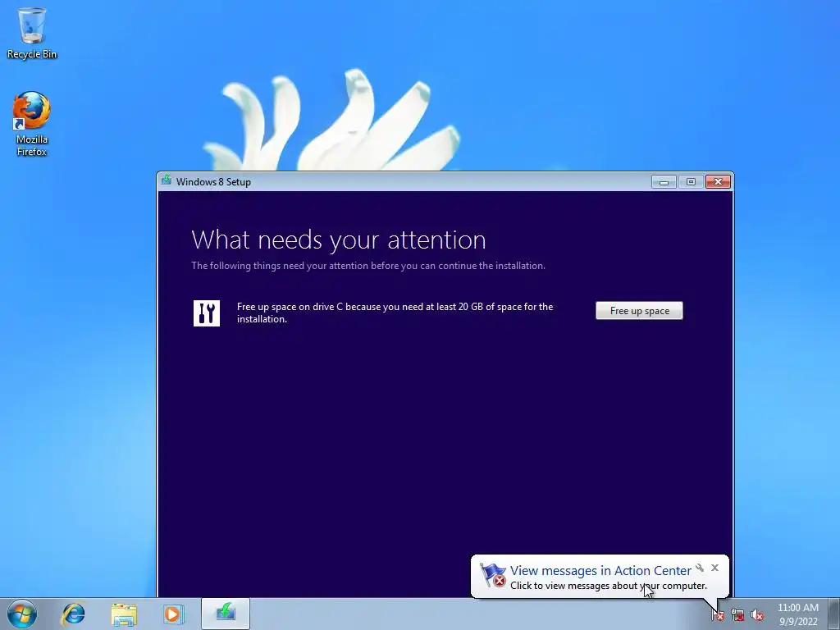
Task: Click the Action Center flag tray icon
Action: pos(718,615)
